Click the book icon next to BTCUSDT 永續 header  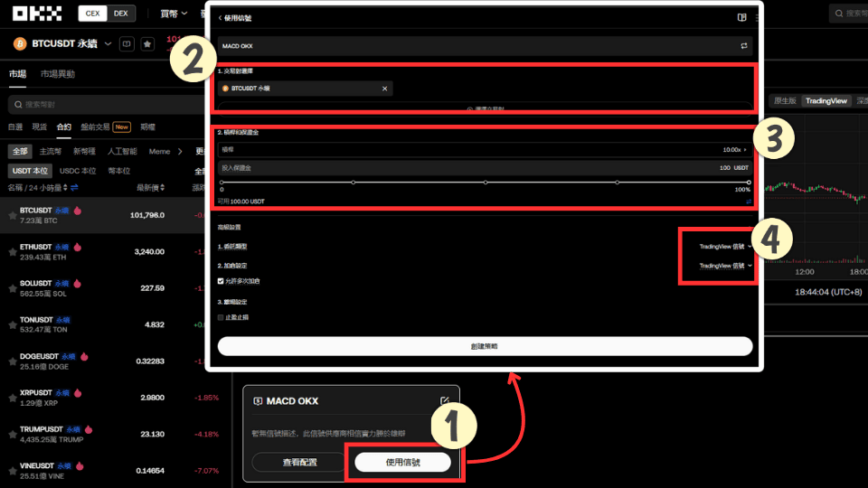click(127, 43)
